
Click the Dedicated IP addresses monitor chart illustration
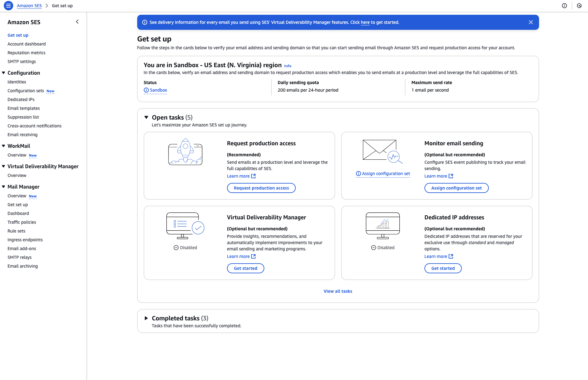[383, 226]
